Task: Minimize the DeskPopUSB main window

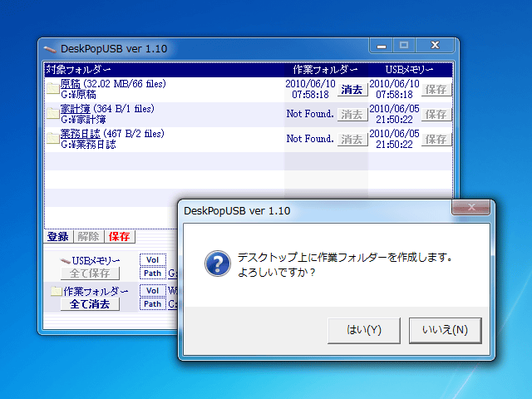Action: (382, 46)
